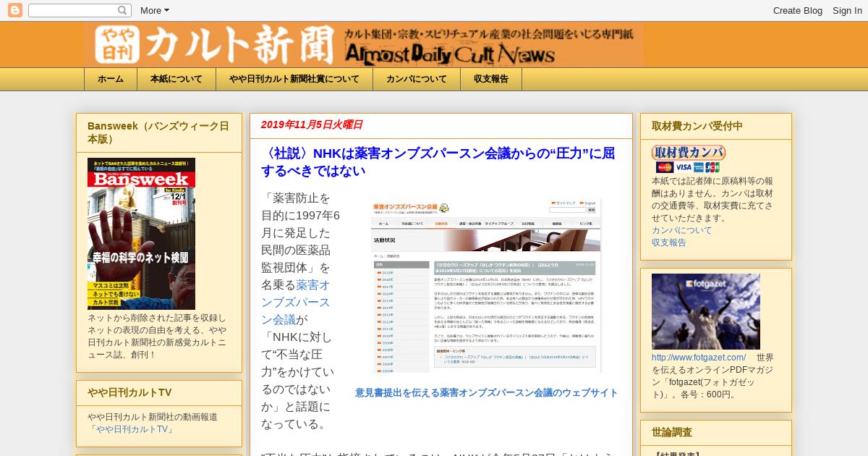Click the Bansweek magazine cover image
The height and width of the screenshot is (456, 868).
tap(141, 234)
